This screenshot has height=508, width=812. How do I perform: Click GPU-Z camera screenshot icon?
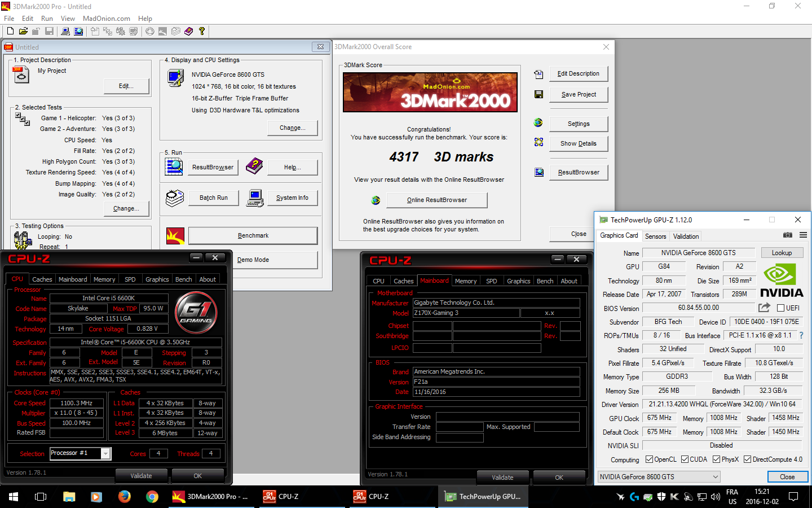[x=788, y=235]
